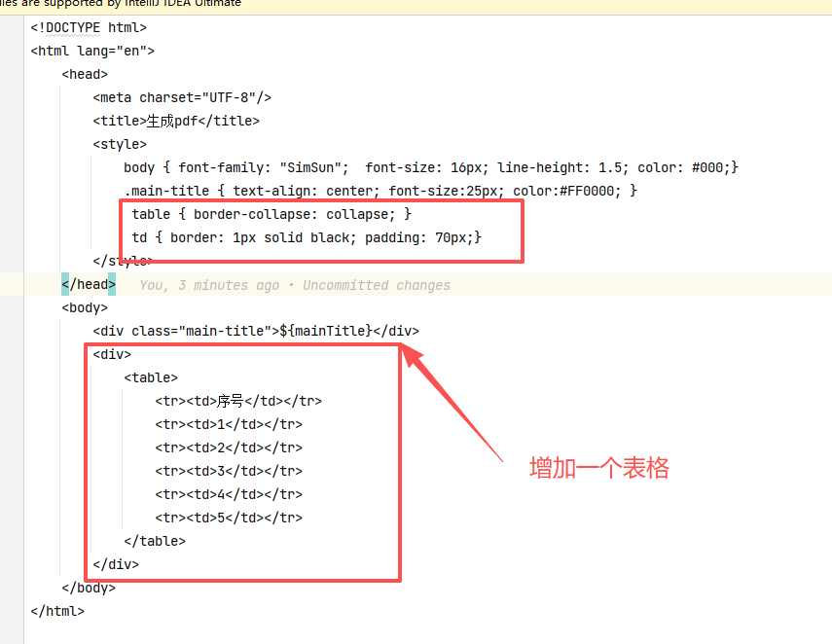The height and width of the screenshot is (644, 832).
Task: Click the opening <head> tag line
Action: click(x=85, y=74)
